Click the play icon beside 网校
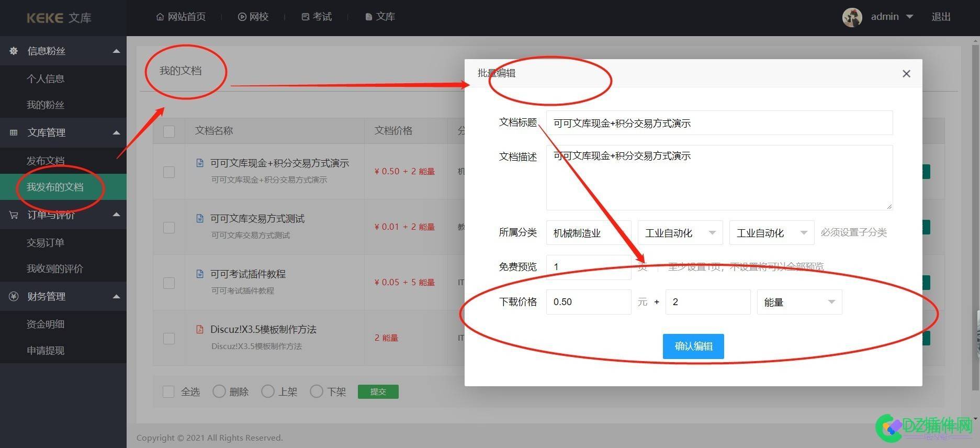This screenshot has height=448, width=980. click(242, 17)
